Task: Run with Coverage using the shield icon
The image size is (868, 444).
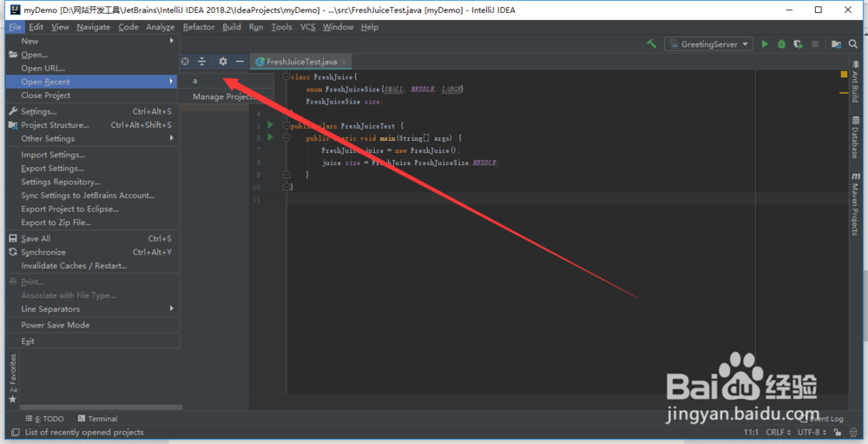Action: pyautogui.click(x=798, y=44)
